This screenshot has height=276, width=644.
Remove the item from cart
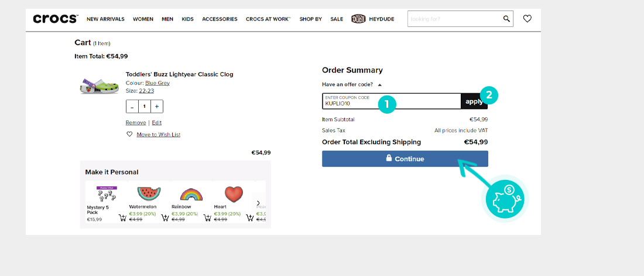point(136,122)
